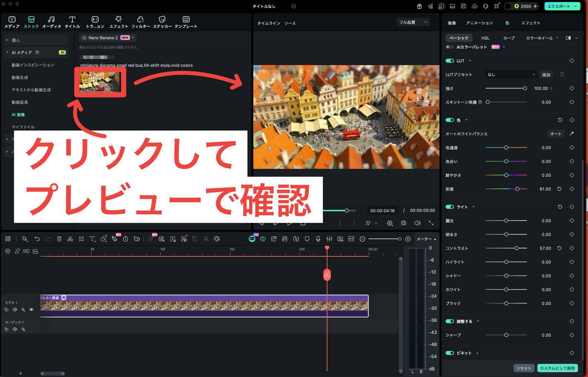
Task: Toggle fullscreen preview arrows icon
Action: coord(431,223)
